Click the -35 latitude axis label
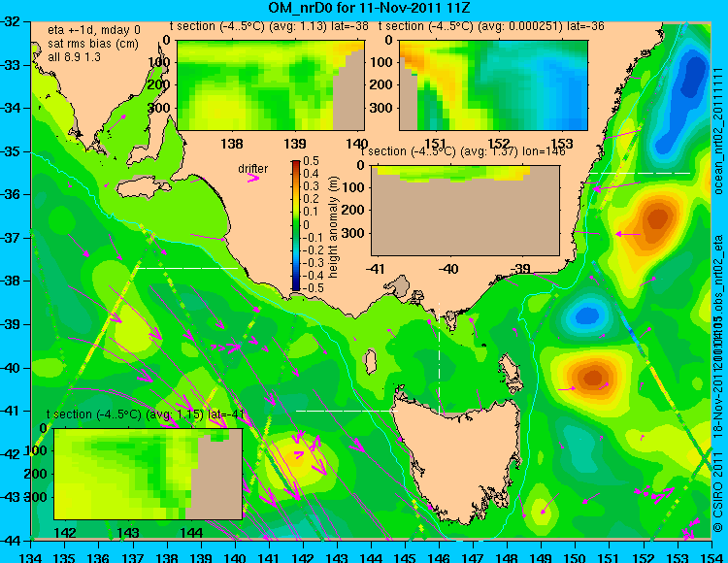728x563 pixels. (x=11, y=151)
